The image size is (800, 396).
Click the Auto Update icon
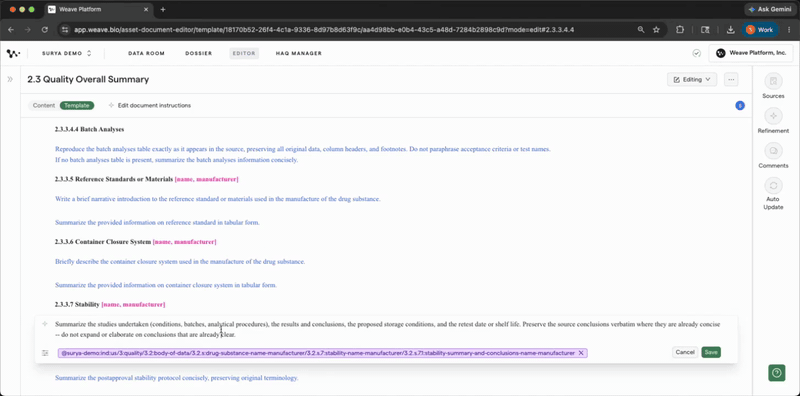click(x=773, y=186)
